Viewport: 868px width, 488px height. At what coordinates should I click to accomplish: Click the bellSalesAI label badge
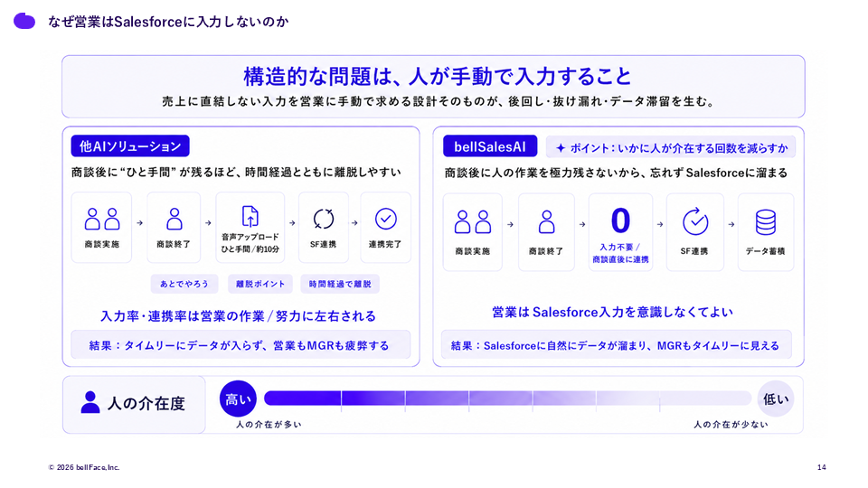point(490,146)
